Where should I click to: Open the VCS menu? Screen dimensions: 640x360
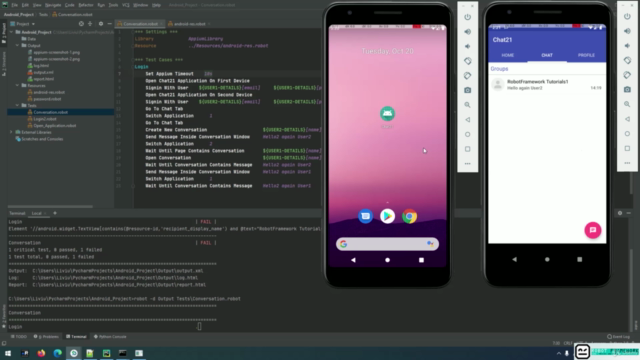pos(126,5)
